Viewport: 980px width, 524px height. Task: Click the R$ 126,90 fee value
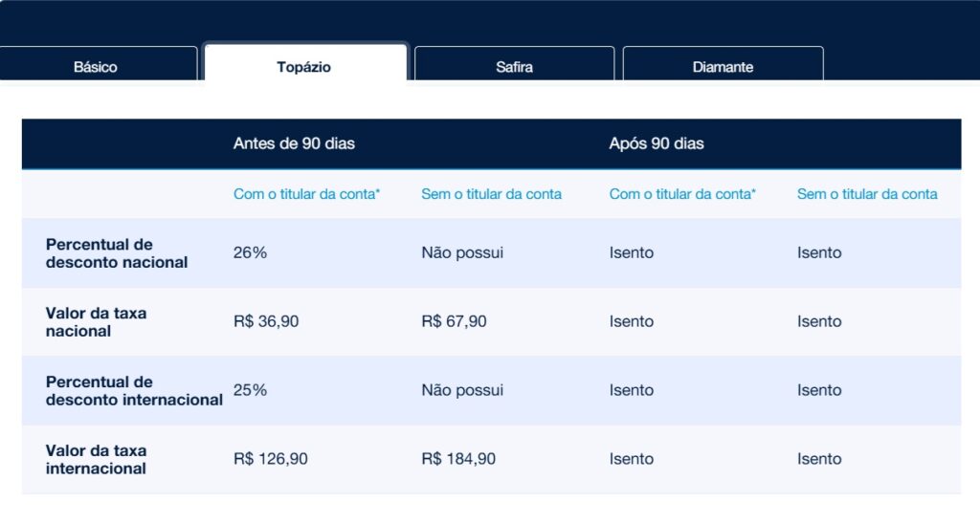click(x=271, y=460)
